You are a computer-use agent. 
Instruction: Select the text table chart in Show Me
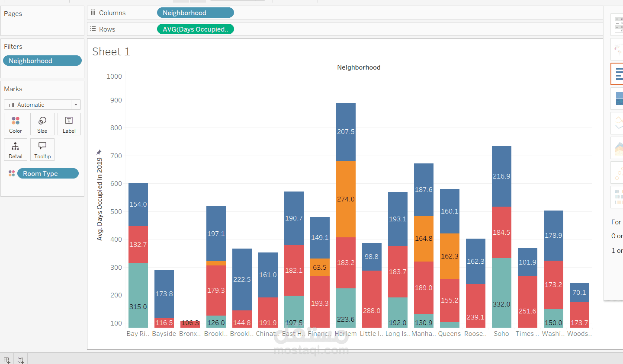pos(618,25)
